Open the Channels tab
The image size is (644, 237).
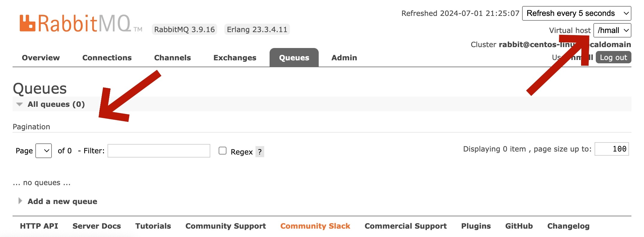tap(172, 58)
